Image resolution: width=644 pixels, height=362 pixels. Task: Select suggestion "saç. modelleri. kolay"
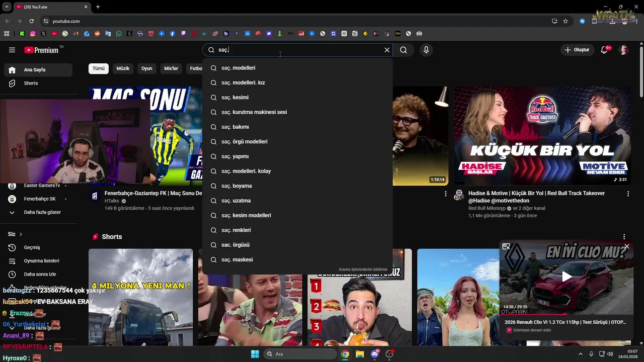click(297, 171)
